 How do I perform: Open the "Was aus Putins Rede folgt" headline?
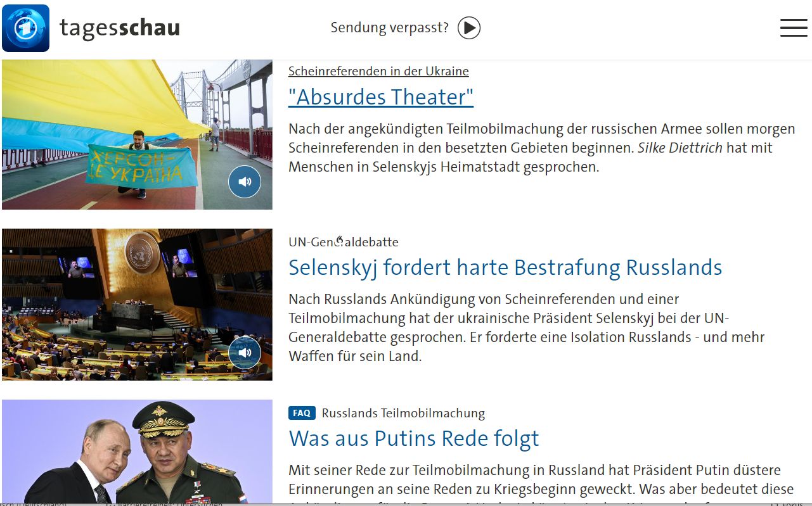click(x=414, y=438)
